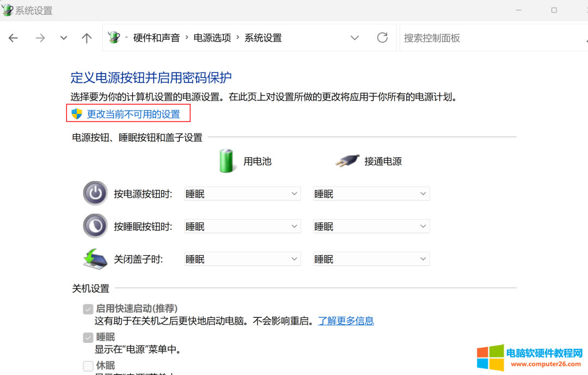Navigate to 电源选项 breadcrumb
This screenshot has width=588, height=375.
point(212,38)
